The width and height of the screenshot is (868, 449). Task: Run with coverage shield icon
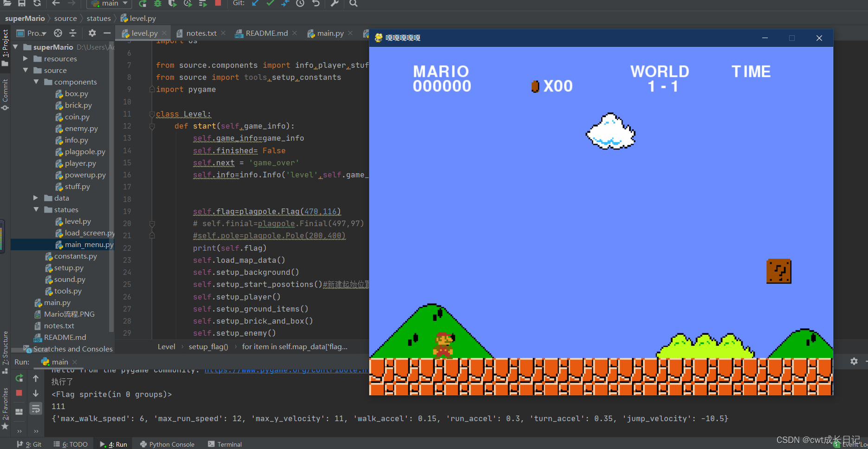(x=173, y=3)
